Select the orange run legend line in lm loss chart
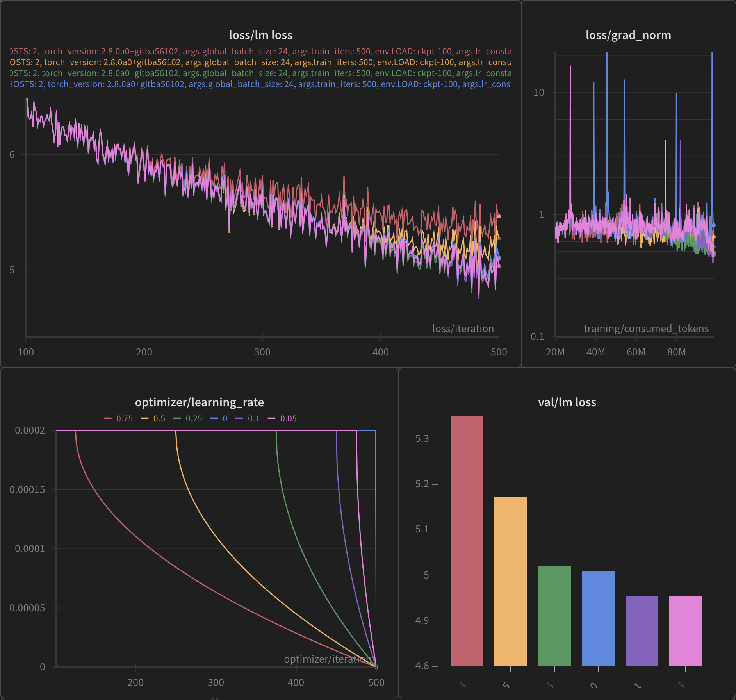 coord(260,62)
